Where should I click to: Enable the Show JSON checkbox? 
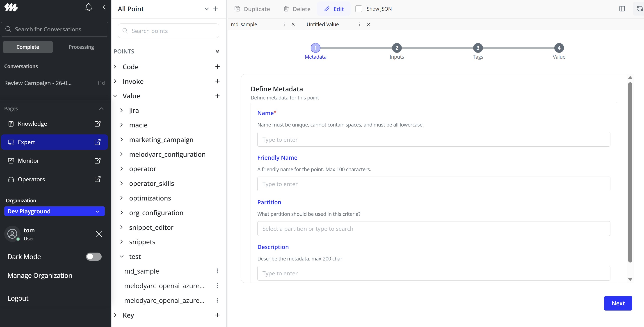pos(359,9)
